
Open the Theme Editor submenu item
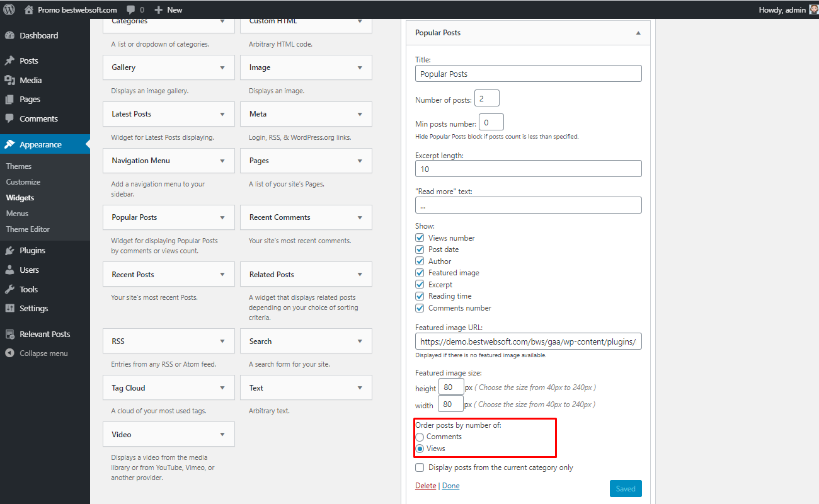[x=28, y=229]
